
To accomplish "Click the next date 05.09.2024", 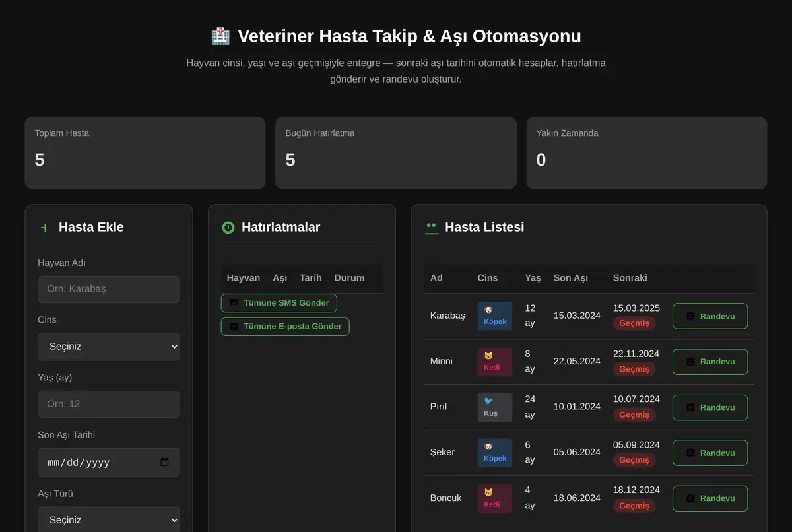I will pyautogui.click(x=636, y=445).
